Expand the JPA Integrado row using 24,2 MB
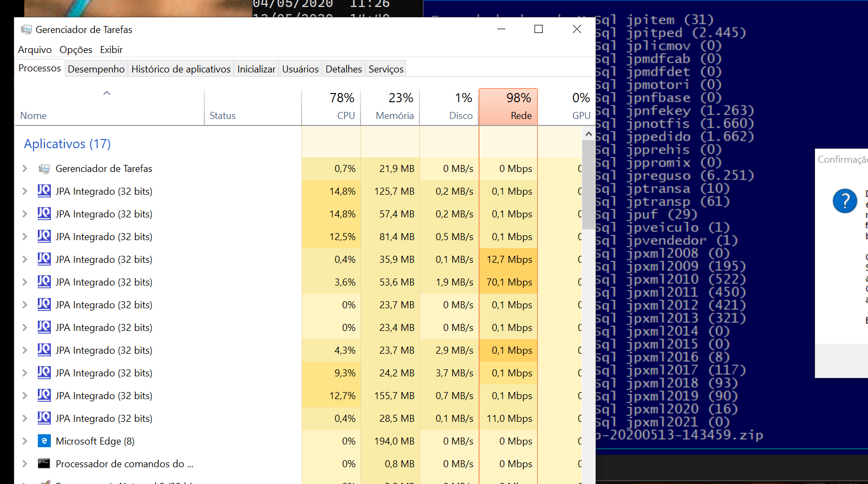The image size is (868, 484). [25, 373]
